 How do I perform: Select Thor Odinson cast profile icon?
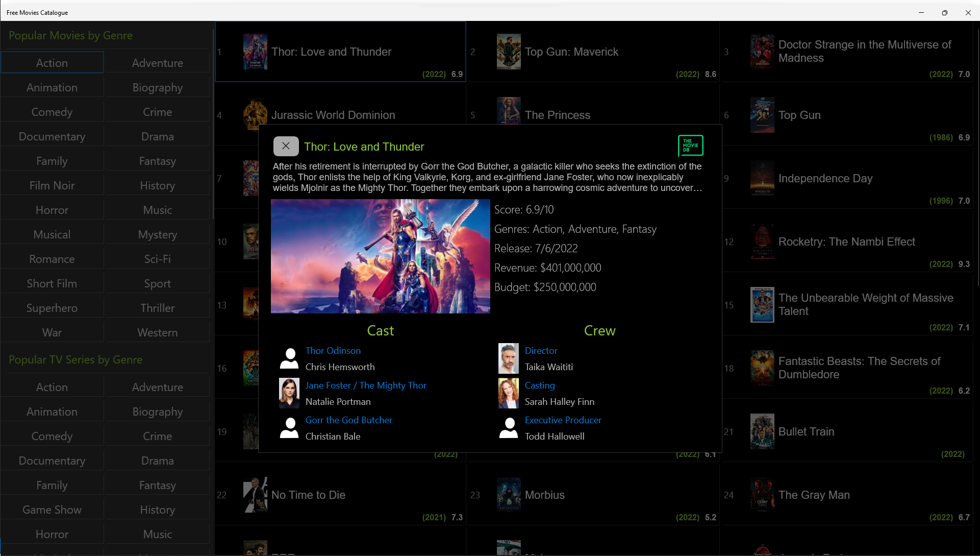289,358
